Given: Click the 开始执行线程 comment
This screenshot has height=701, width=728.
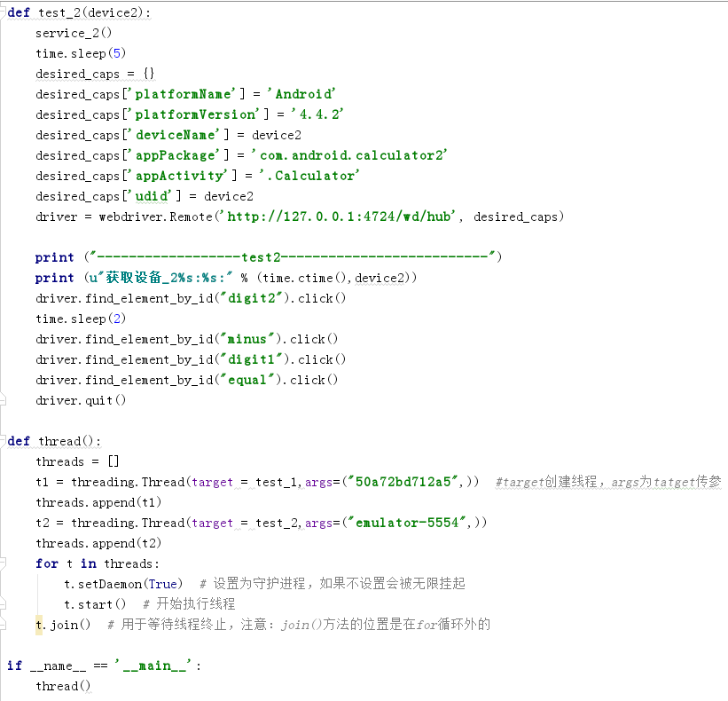Looking at the screenshot, I should (189, 604).
